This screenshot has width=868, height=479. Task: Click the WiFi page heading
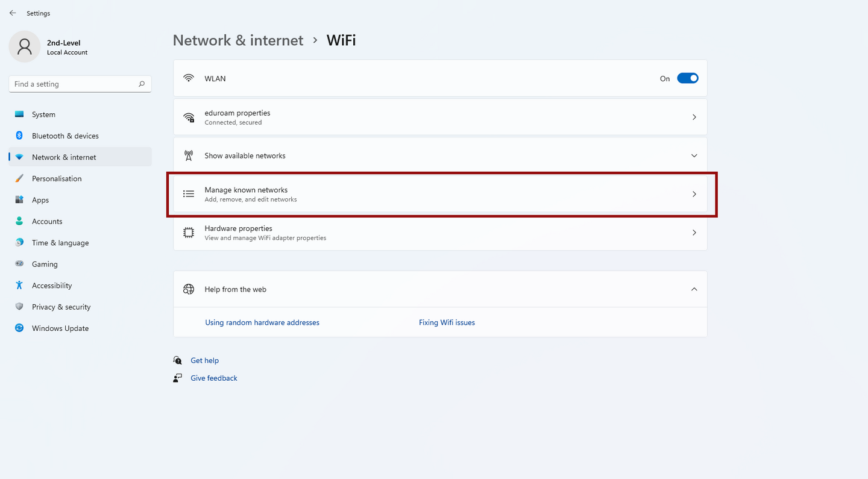pos(341,40)
